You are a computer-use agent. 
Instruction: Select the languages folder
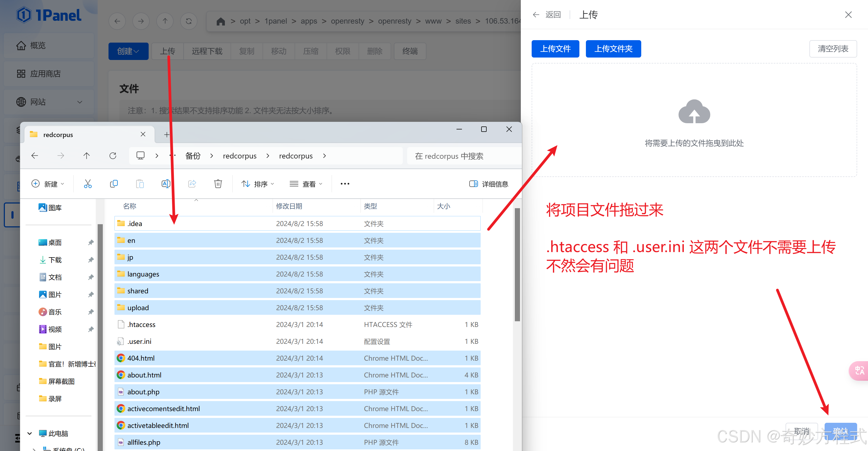tap(298, 274)
